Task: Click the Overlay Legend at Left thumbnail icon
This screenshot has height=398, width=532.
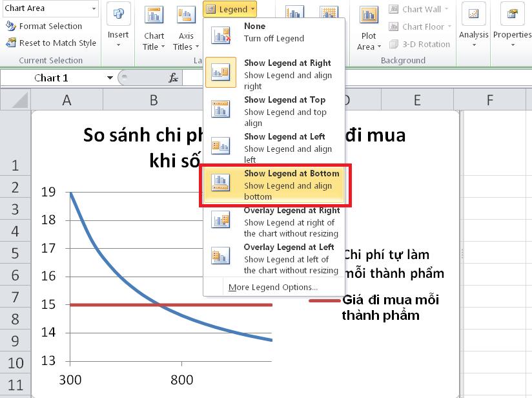Action: (221, 256)
